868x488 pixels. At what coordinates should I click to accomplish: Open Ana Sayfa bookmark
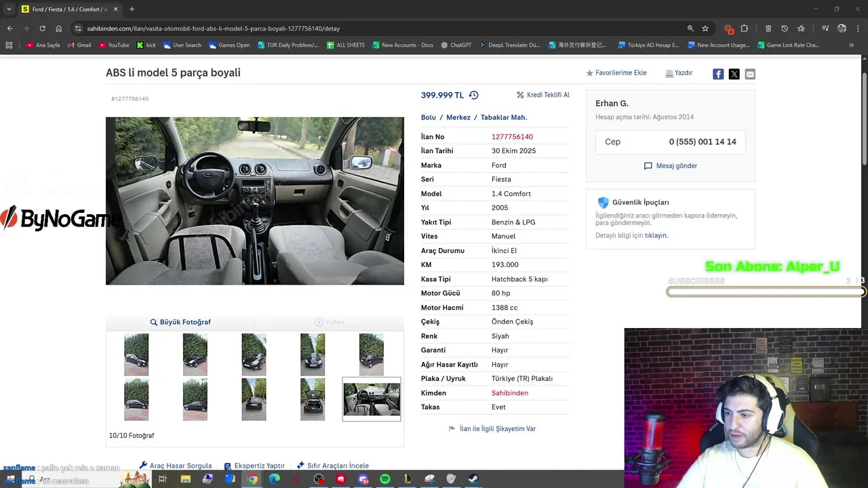pyautogui.click(x=43, y=45)
